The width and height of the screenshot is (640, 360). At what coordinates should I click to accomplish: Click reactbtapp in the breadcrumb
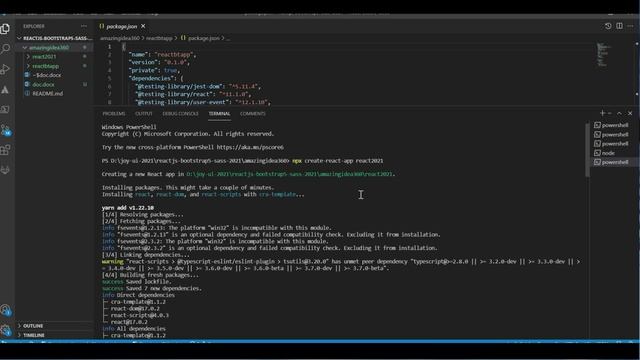click(159, 38)
